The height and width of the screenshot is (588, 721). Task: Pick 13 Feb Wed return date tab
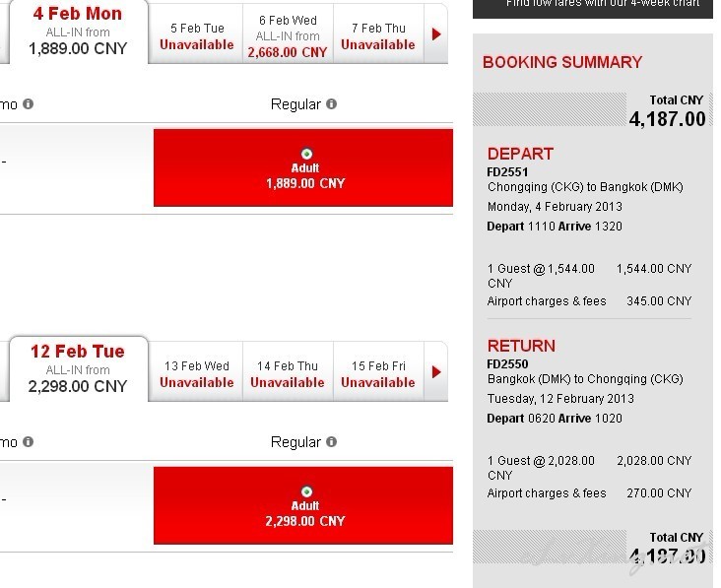196,373
